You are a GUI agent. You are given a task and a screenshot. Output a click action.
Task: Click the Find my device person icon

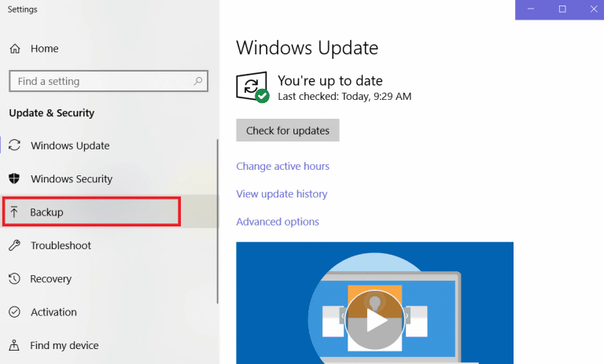pyautogui.click(x=14, y=345)
